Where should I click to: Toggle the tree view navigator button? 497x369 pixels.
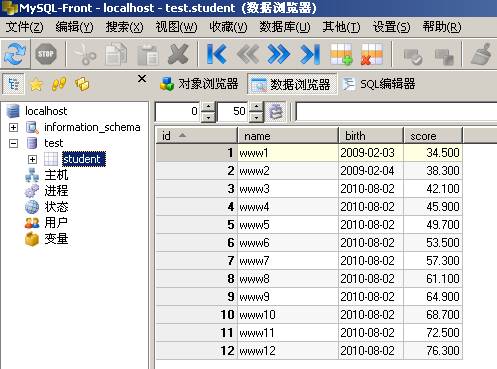13,84
